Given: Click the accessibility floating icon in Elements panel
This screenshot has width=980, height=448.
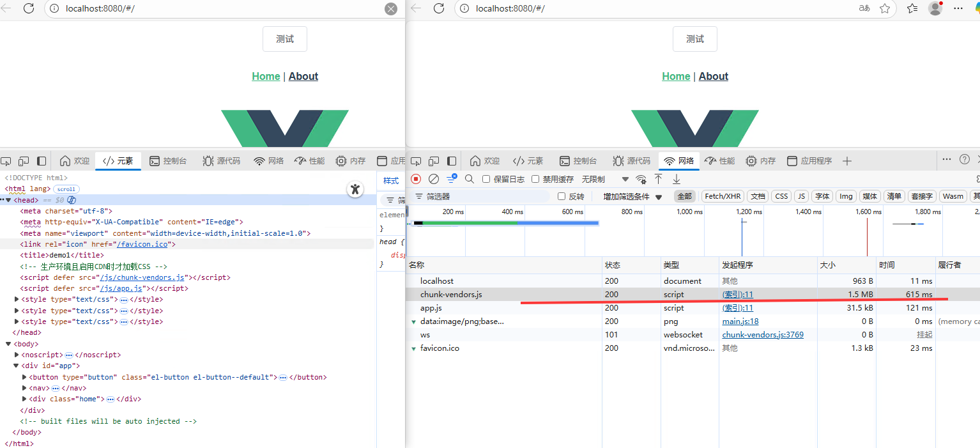Looking at the screenshot, I should pos(355,189).
